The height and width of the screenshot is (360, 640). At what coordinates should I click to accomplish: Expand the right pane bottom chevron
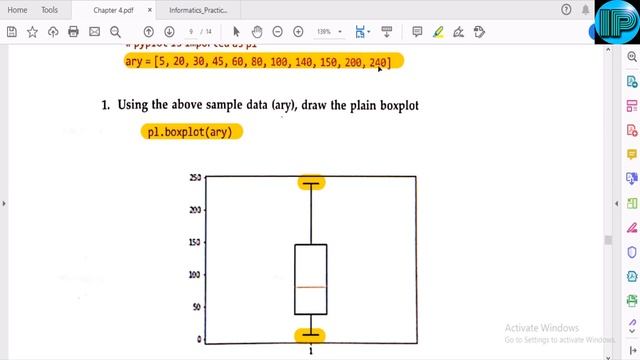pyautogui.click(x=632, y=331)
